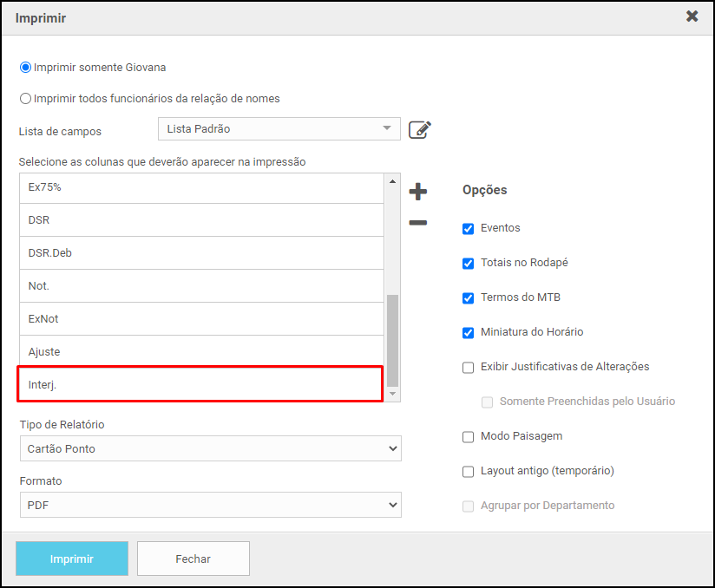Open the Formato PDF dropdown

pyautogui.click(x=210, y=505)
